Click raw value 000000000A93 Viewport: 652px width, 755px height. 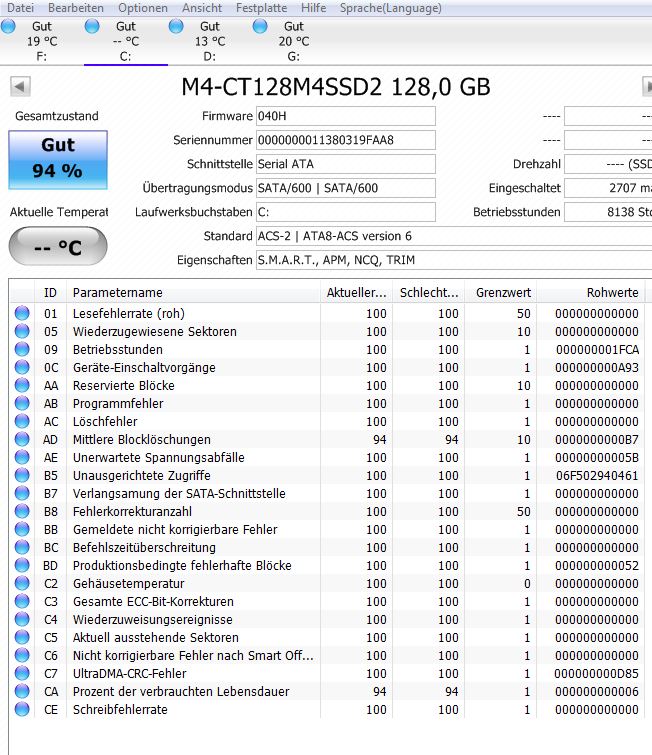597,367
